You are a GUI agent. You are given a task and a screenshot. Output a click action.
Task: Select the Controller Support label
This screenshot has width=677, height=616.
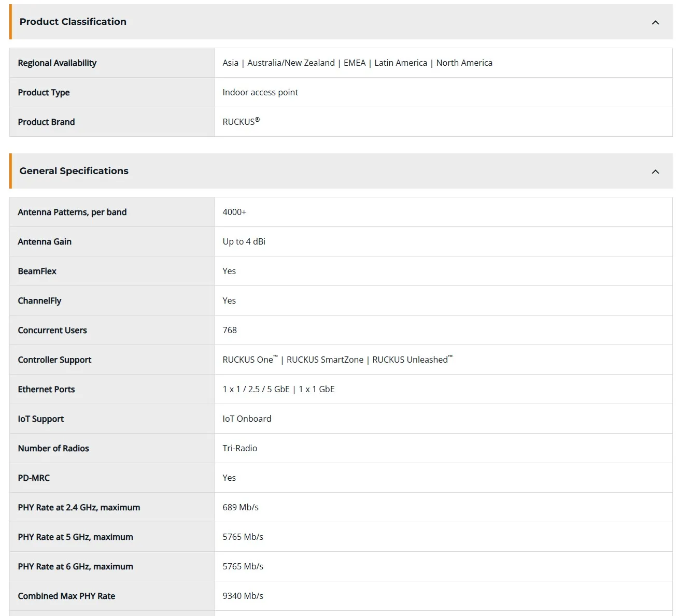pyautogui.click(x=54, y=360)
